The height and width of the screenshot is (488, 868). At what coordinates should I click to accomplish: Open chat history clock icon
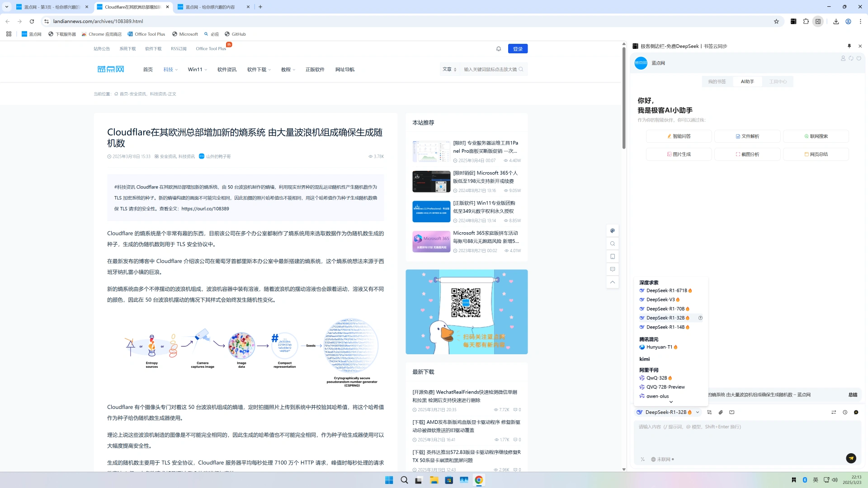point(845,412)
